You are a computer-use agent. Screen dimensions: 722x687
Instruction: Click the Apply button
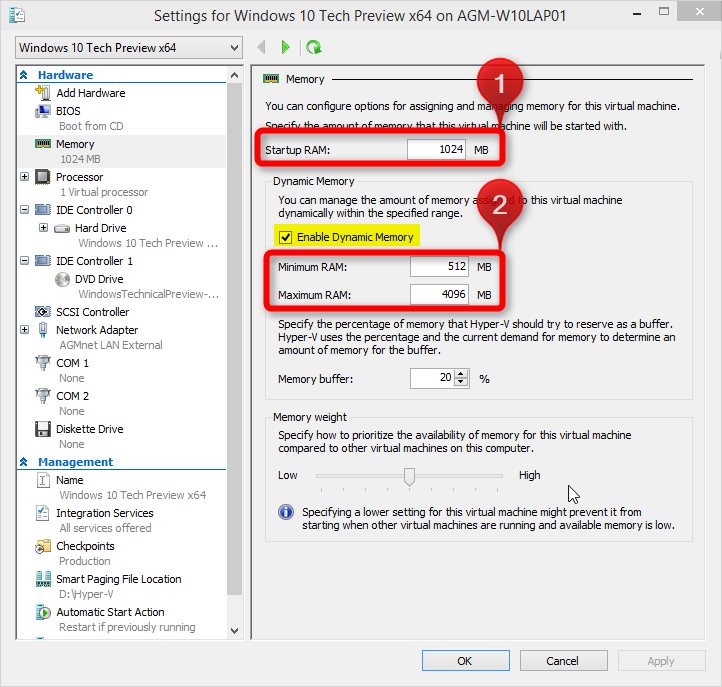[662, 661]
